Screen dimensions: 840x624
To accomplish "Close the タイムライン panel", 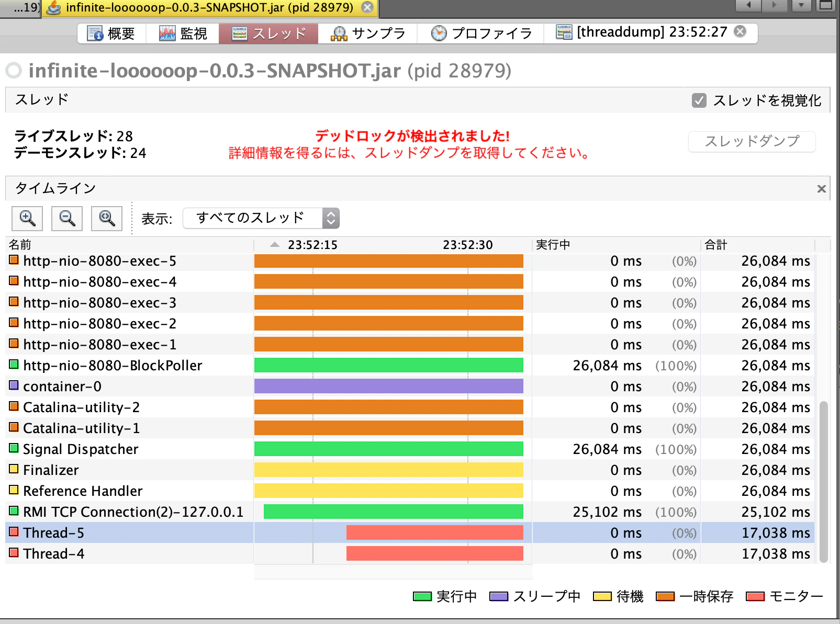I will 822,189.
